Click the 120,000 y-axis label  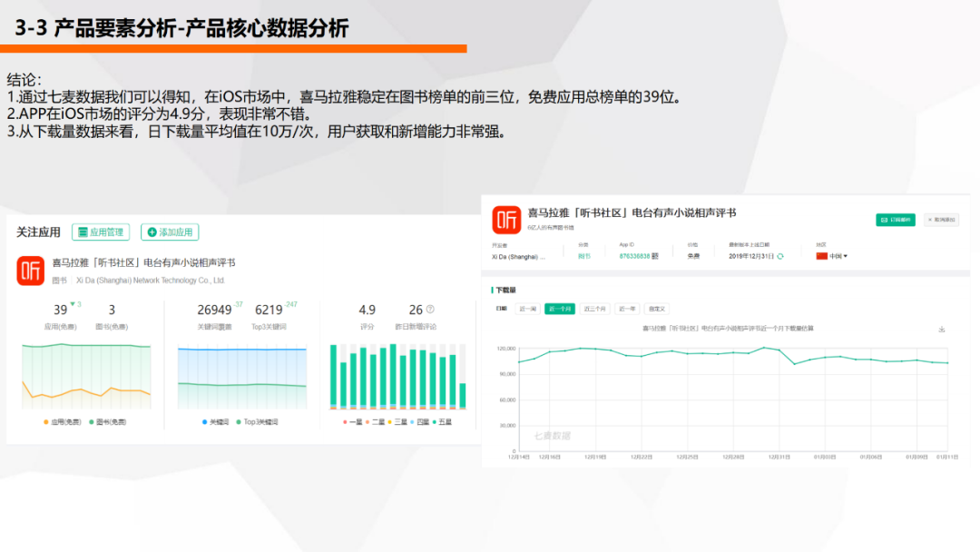[506, 349]
